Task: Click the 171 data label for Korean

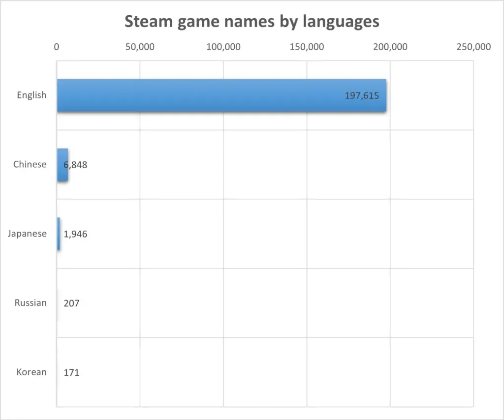Action: tap(71, 373)
